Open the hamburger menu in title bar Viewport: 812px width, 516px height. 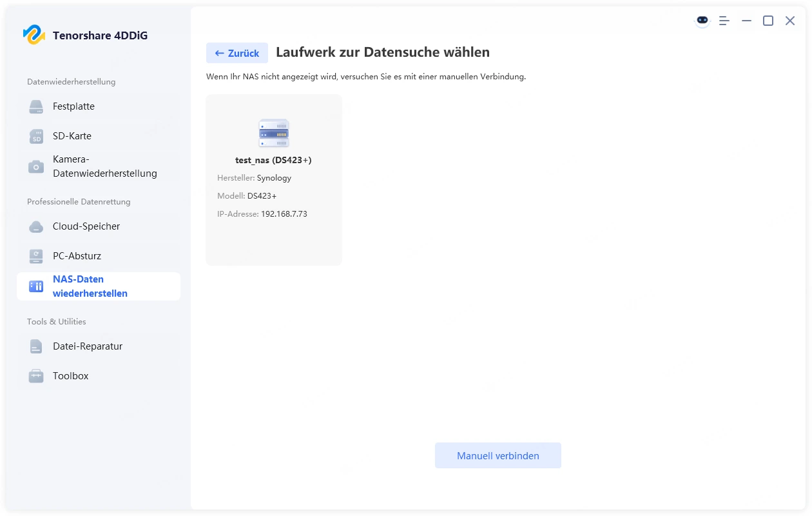tap(724, 21)
